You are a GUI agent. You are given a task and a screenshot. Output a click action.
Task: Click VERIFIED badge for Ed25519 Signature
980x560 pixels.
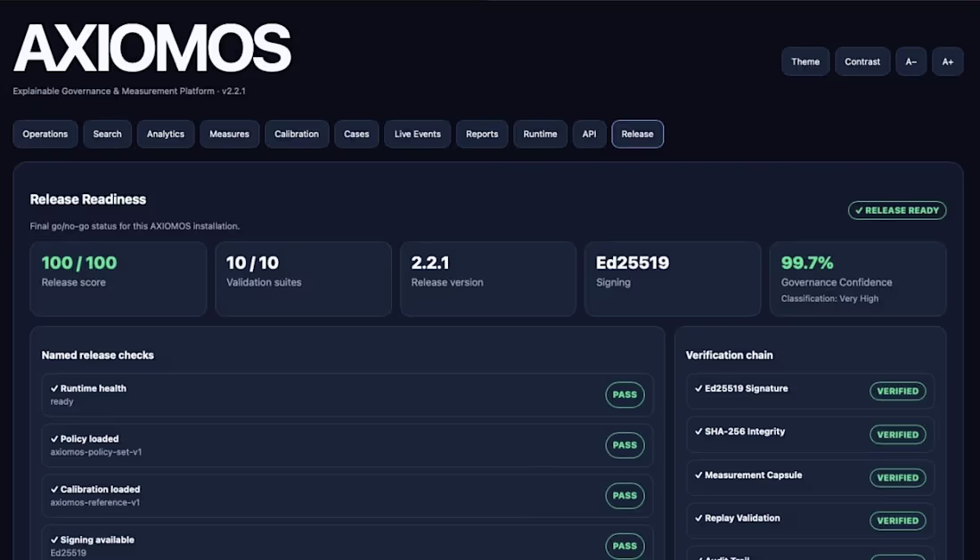[x=897, y=392]
